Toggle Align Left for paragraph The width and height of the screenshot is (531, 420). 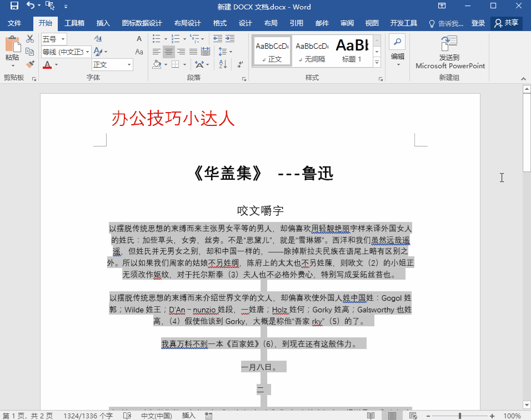pos(156,52)
